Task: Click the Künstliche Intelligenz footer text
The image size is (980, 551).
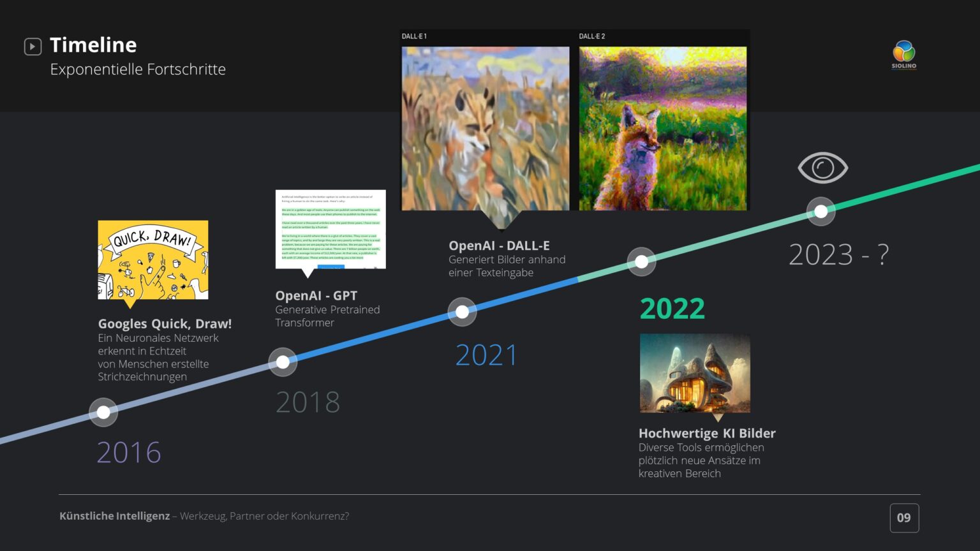Action: pos(115,516)
